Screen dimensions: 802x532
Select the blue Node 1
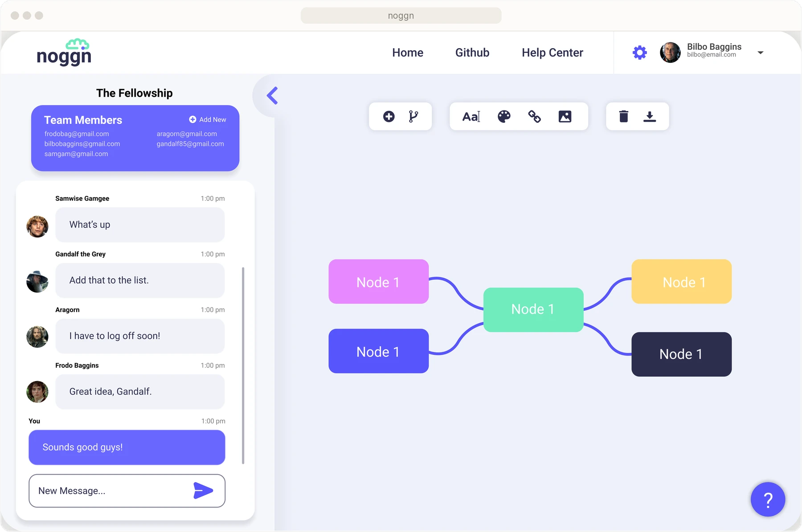[x=379, y=351]
